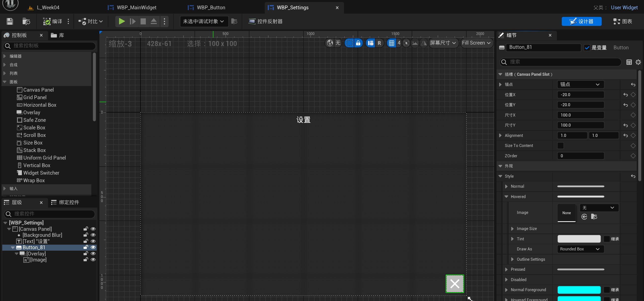Viewport: 644px width, 301px height.
Task: Open the Anchors (锚点) dropdown
Action: click(581, 85)
